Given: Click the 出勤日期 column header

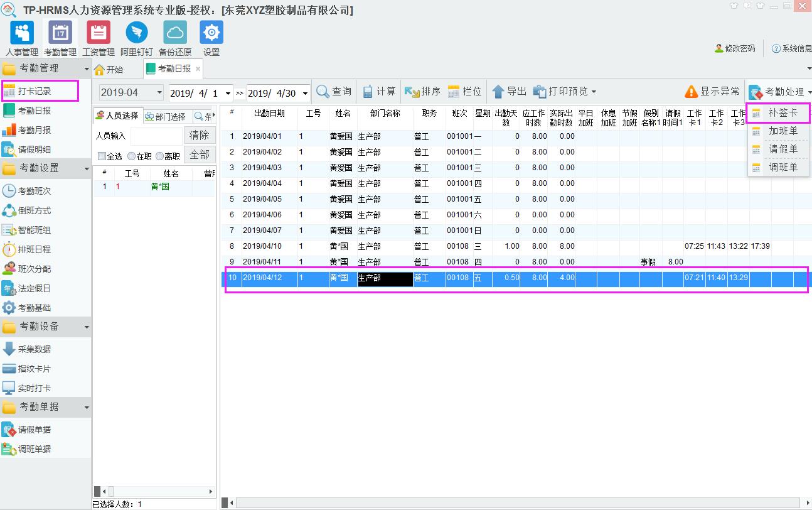Looking at the screenshot, I should 269,114.
